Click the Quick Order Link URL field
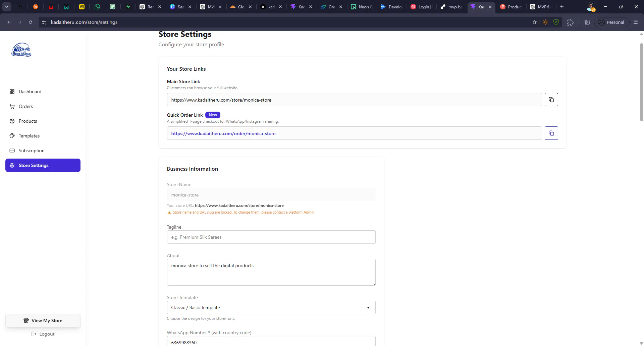This screenshot has height=346, width=644. (354, 133)
